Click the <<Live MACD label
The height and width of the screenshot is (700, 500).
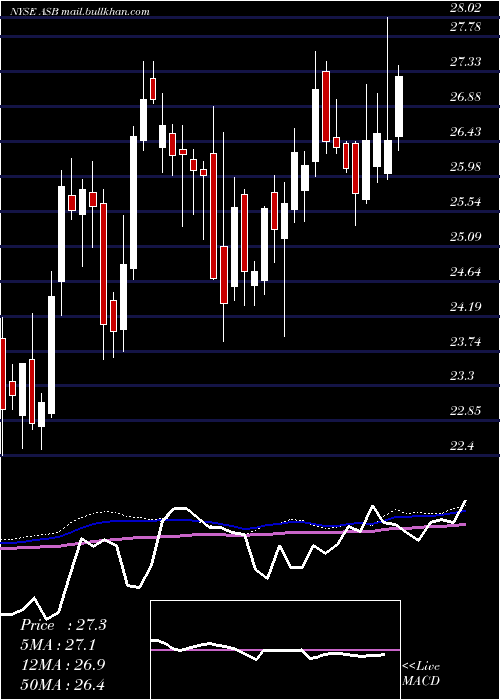point(421,674)
